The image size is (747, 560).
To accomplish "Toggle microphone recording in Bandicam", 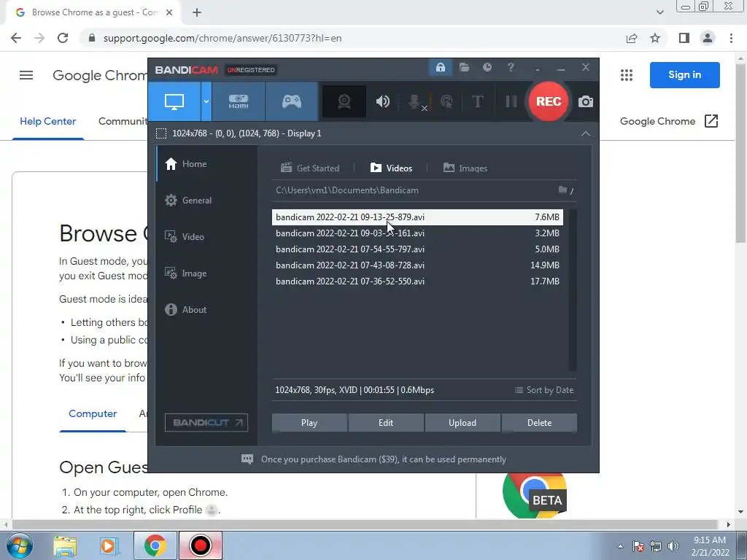I will 415,101.
